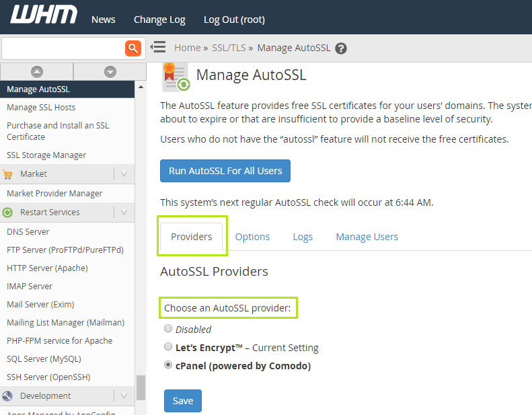Viewport: 532px width, 415px height.
Task: Click the SSL/TLS breadcrumb link
Action: [229, 48]
